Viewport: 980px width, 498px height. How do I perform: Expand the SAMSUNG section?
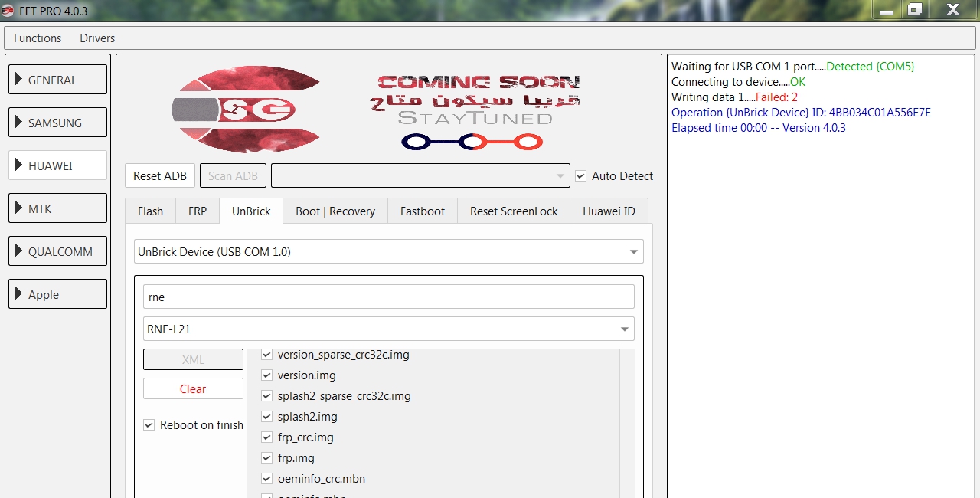point(57,123)
